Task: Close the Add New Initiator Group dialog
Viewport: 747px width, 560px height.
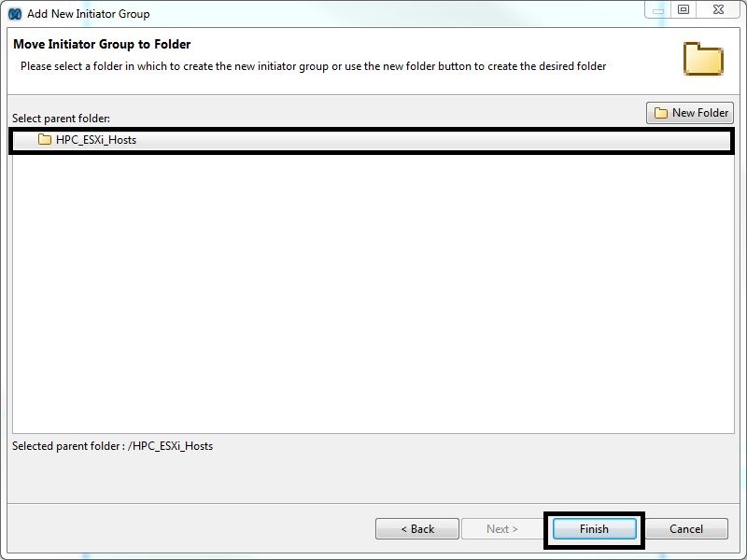Action: coord(718,10)
